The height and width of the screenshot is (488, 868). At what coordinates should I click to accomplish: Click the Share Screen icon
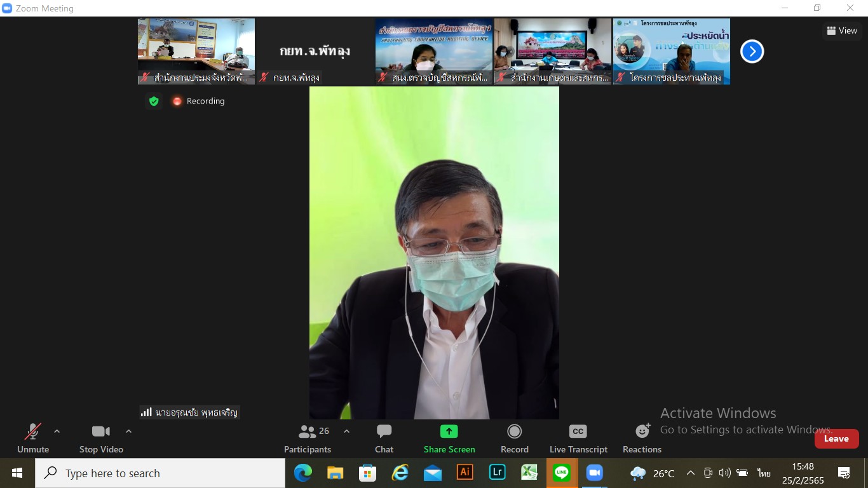449,432
